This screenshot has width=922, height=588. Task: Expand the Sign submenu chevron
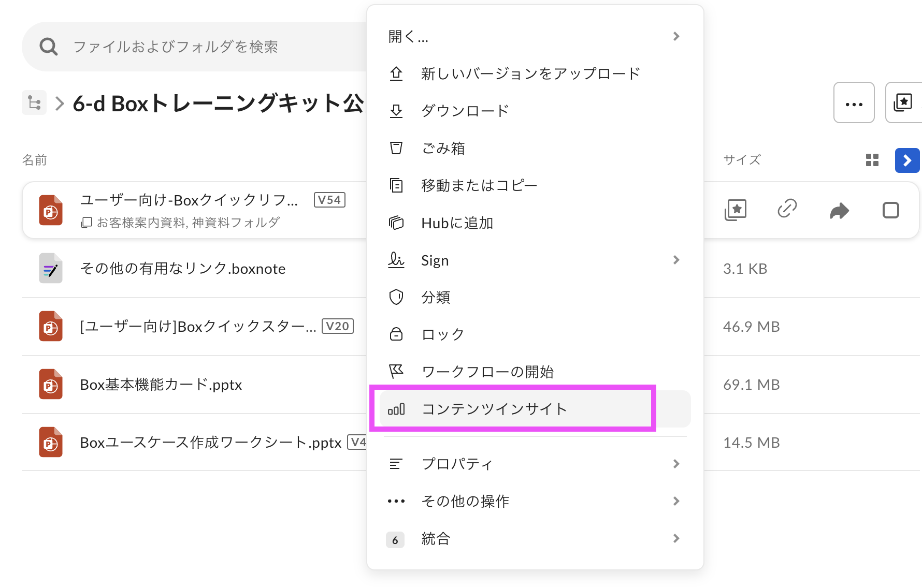[676, 260]
